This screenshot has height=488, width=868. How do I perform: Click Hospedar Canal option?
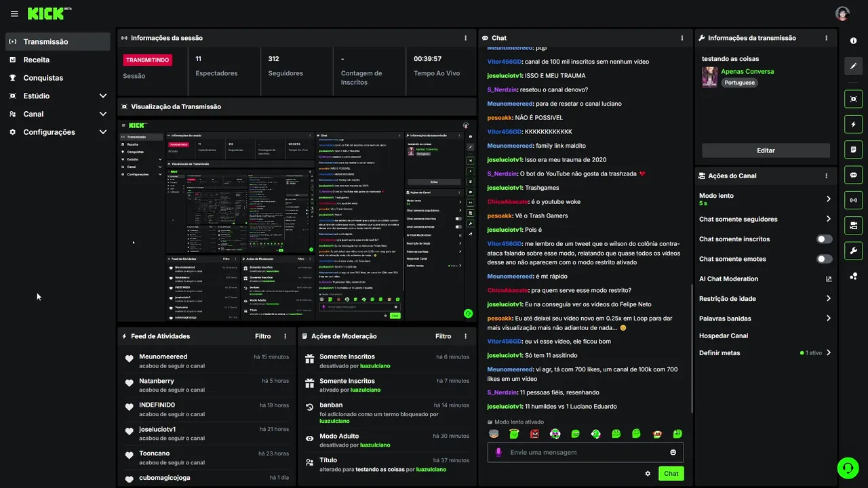pos(724,335)
